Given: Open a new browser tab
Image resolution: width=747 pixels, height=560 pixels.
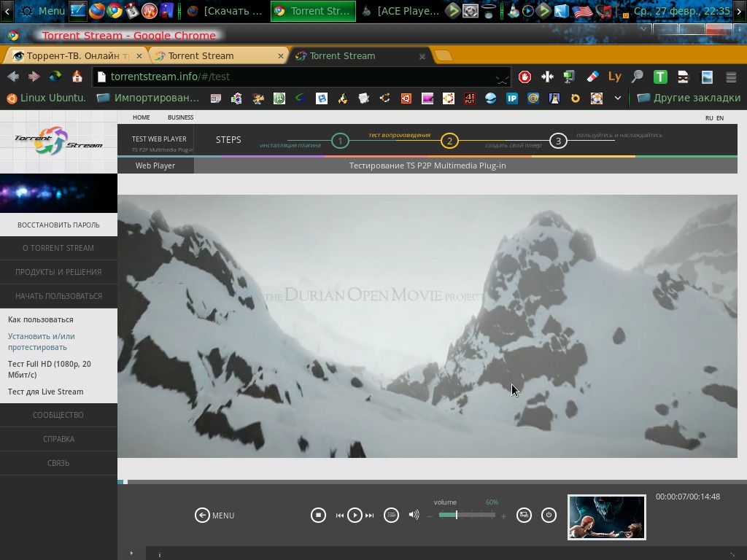Looking at the screenshot, I should point(443,55).
